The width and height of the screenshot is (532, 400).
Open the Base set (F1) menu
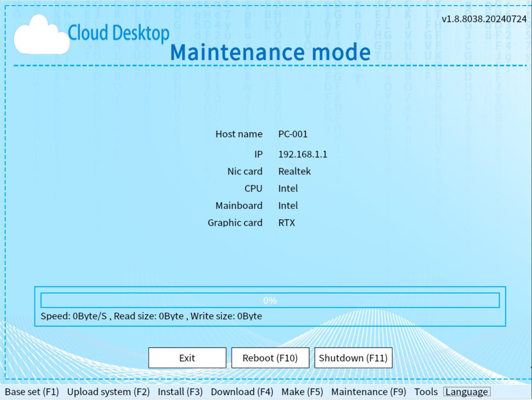32,392
